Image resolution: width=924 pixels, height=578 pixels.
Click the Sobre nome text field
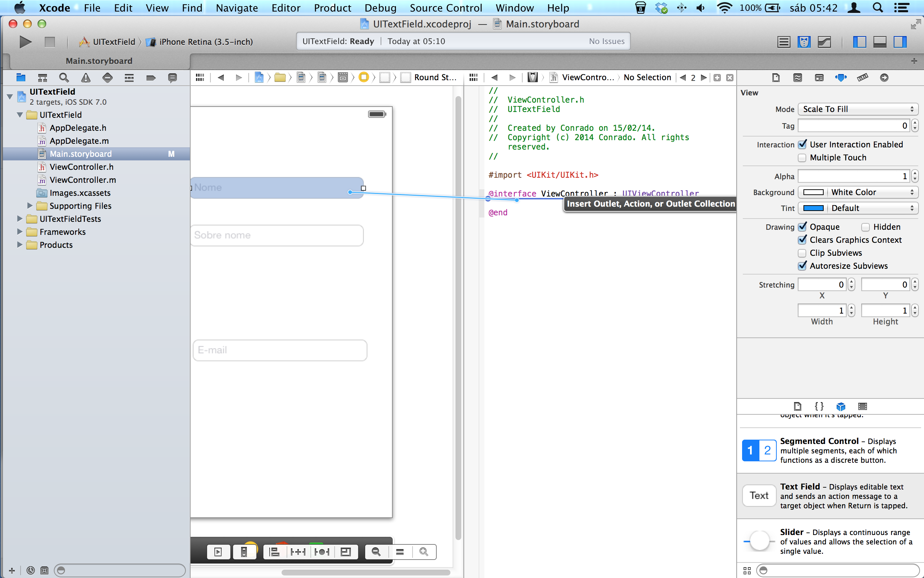click(x=277, y=235)
